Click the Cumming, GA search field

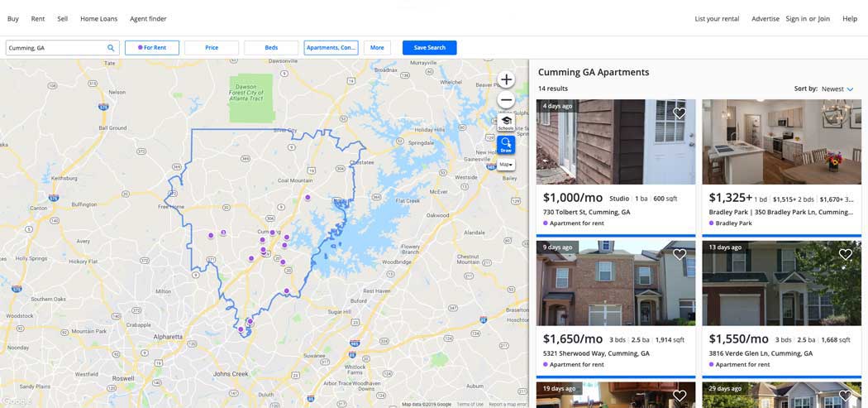coord(55,48)
